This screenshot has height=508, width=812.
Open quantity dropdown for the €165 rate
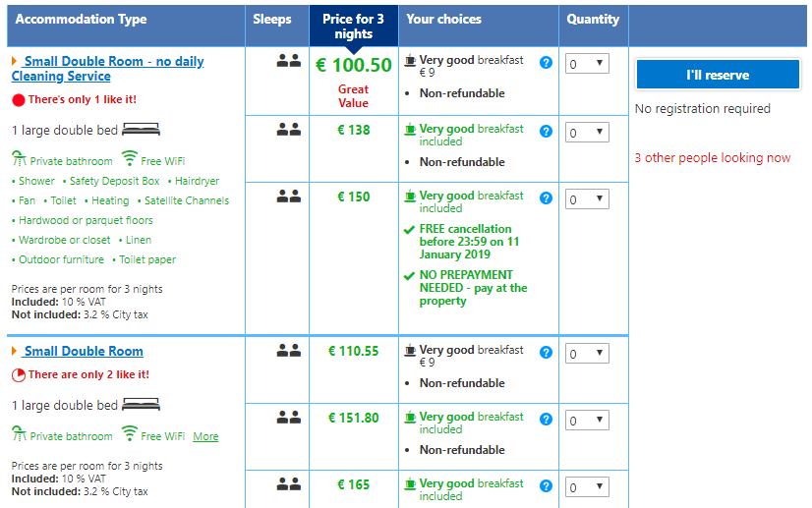(587, 487)
